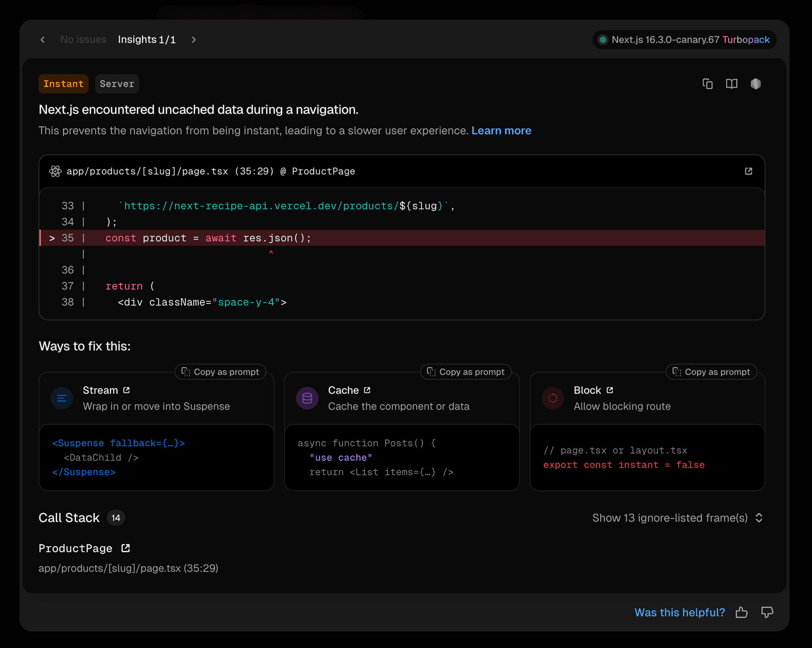Go to previous issue arrow
The height and width of the screenshot is (648, 812).
point(43,40)
